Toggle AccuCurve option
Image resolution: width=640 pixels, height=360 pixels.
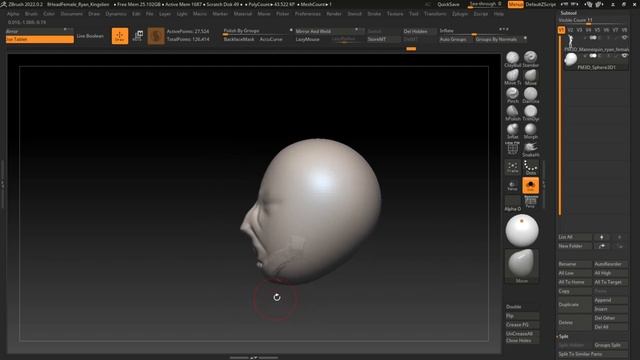coord(271,39)
